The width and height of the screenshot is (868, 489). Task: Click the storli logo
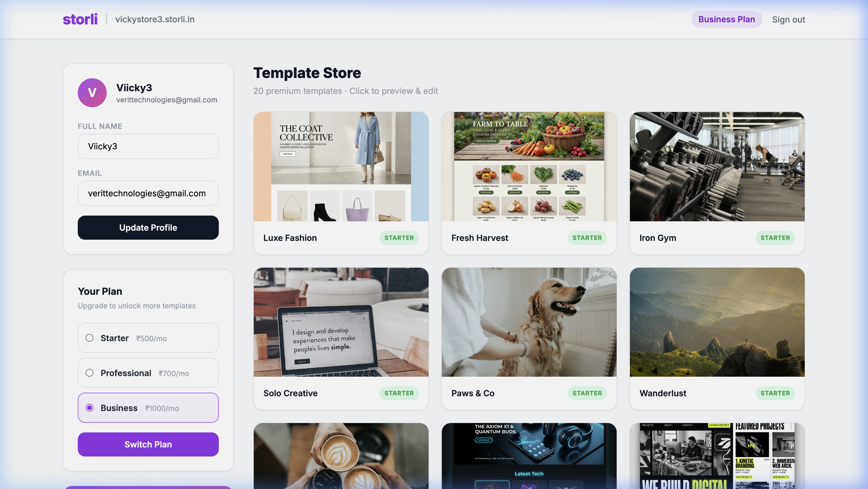(x=80, y=19)
